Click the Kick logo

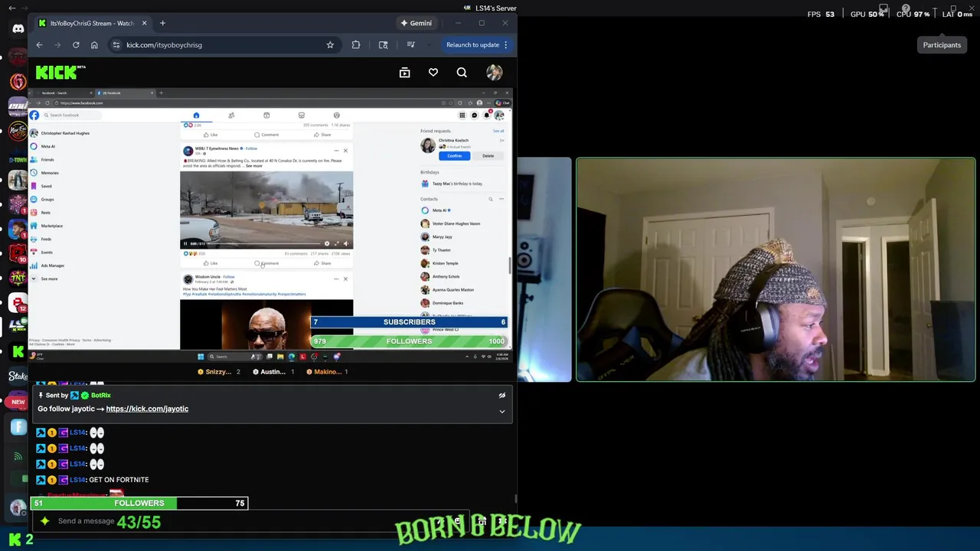click(60, 72)
